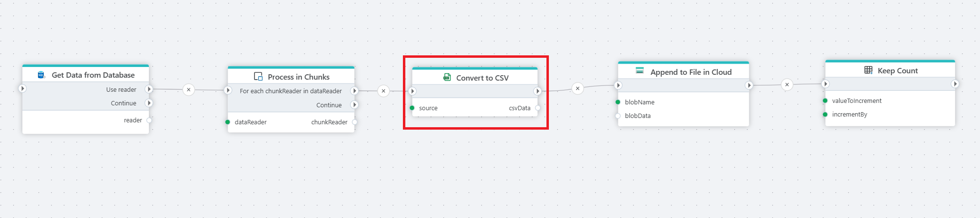Select the Convert to CSV node title
Screen dimensions: 980x218
click(x=482, y=78)
